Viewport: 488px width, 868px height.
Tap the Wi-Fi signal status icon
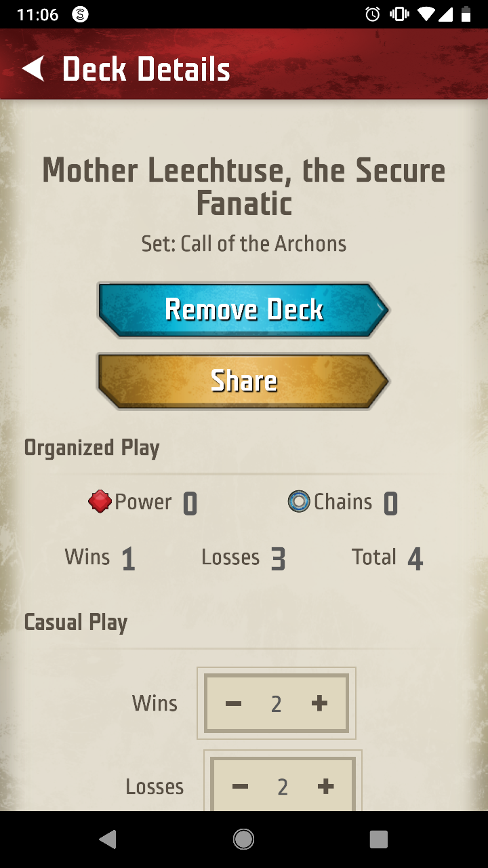(x=426, y=14)
